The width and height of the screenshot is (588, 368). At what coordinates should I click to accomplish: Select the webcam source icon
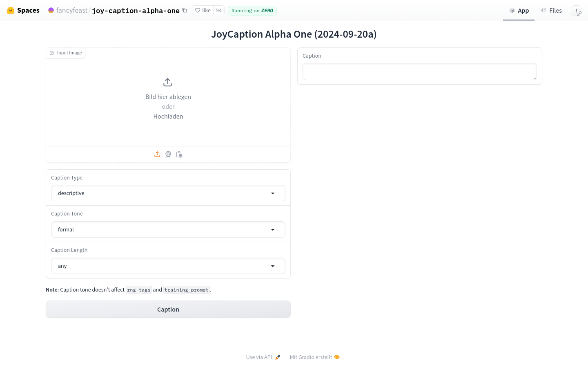[x=168, y=154]
